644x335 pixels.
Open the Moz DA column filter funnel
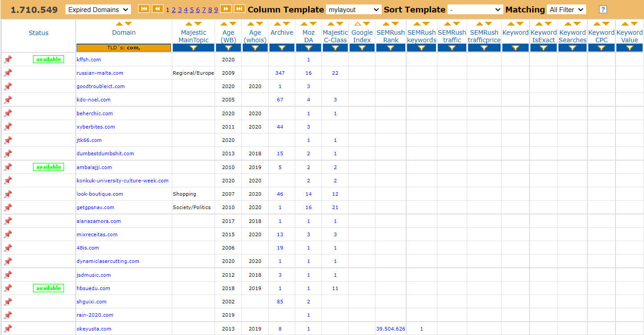pyautogui.click(x=308, y=48)
